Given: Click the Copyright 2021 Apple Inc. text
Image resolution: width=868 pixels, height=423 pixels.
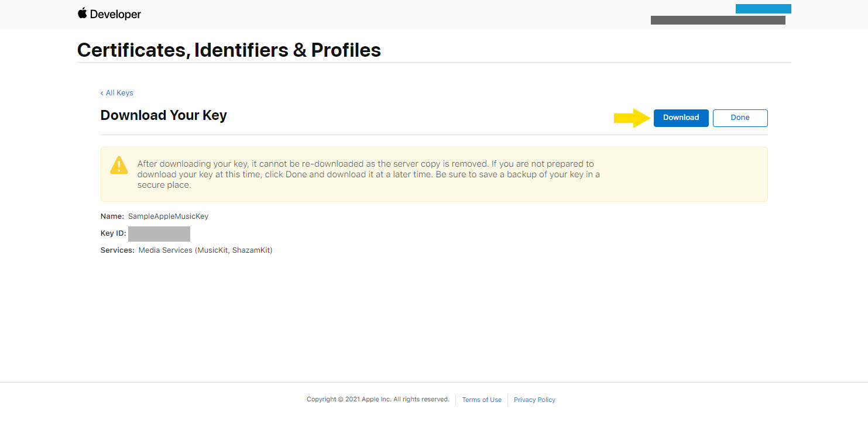Looking at the screenshot, I should pos(378,400).
